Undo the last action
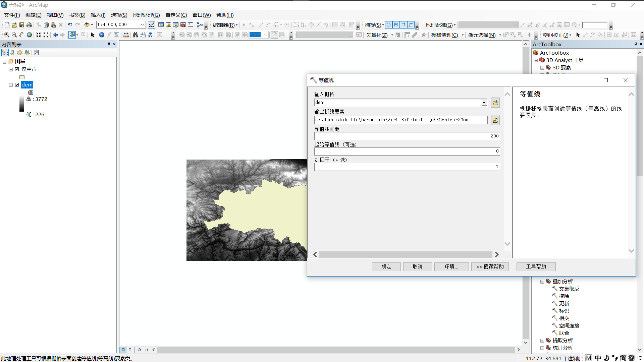The height and width of the screenshot is (362, 644). (70, 25)
